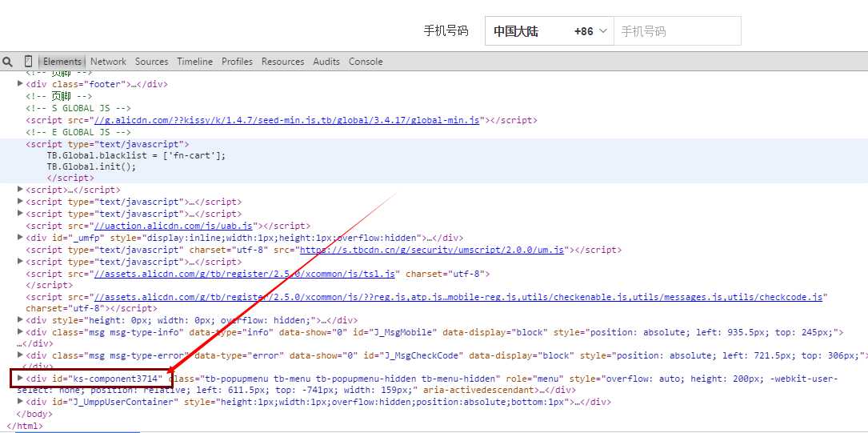Expand the div id="_umfp" node

[21, 238]
